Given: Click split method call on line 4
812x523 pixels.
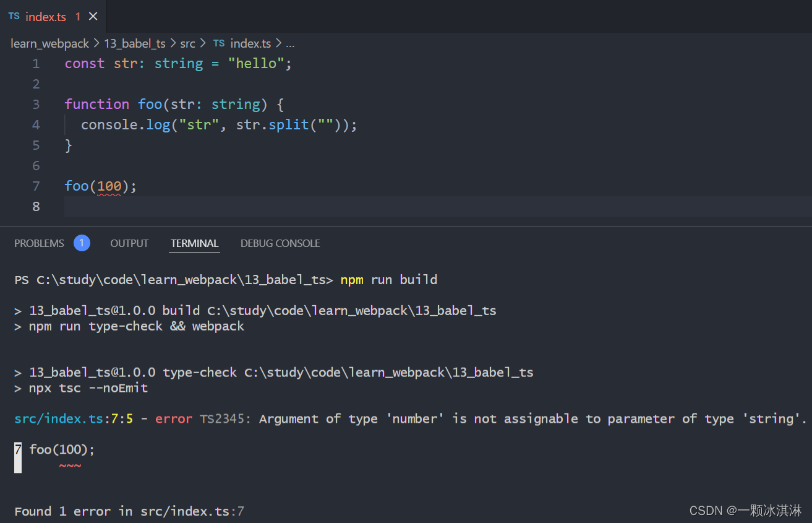Looking at the screenshot, I should [x=289, y=124].
